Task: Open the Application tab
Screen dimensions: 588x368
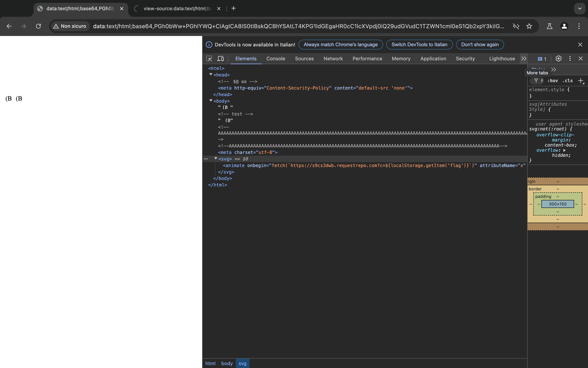Action: (433, 59)
